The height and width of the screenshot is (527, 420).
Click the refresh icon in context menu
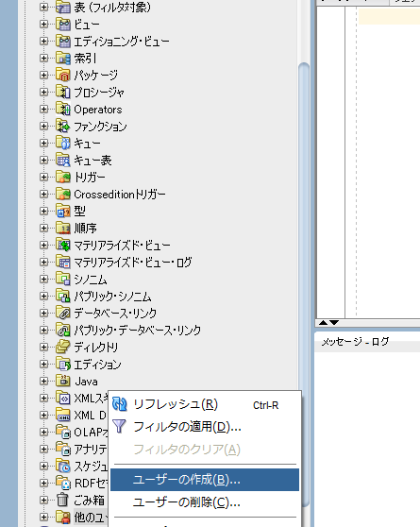pos(120,404)
